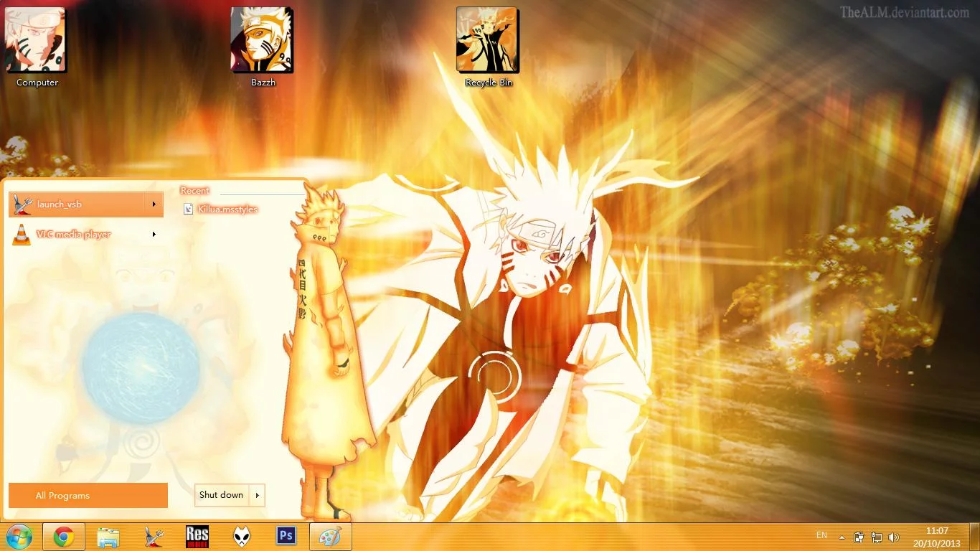This screenshot has height=551, width=980.
Task: Click the launch_vsb taskbar icon
Action: (x=154, y=537)
